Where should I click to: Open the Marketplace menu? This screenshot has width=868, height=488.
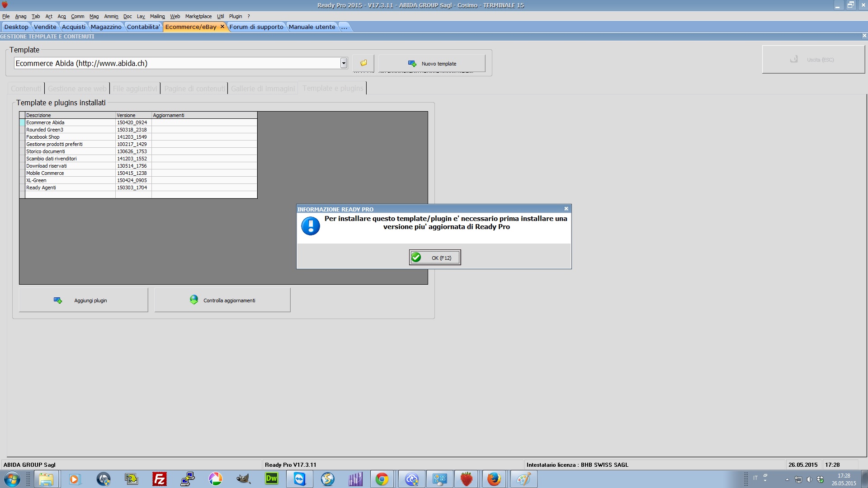198,16
